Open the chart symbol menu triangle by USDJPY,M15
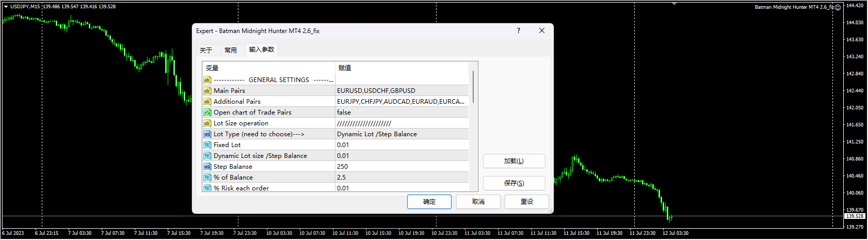The height and width of the screenshot is (240, 868). [x=6, y=7]
